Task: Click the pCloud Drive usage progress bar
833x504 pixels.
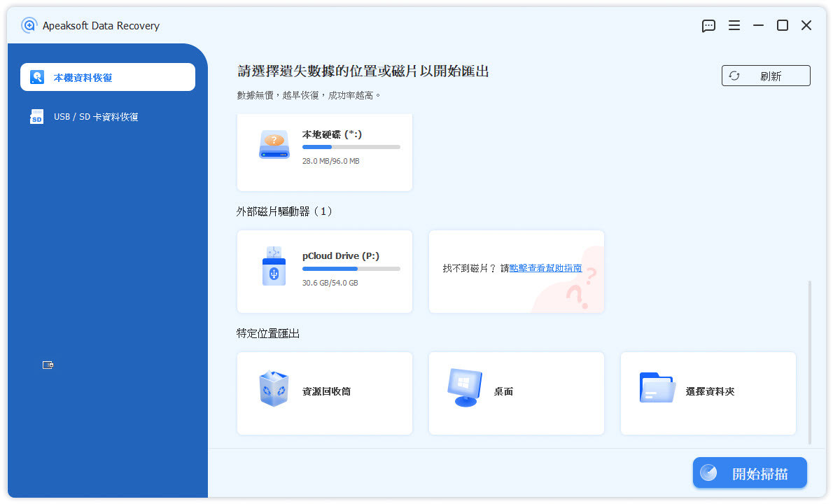Action: pos(351,269)
